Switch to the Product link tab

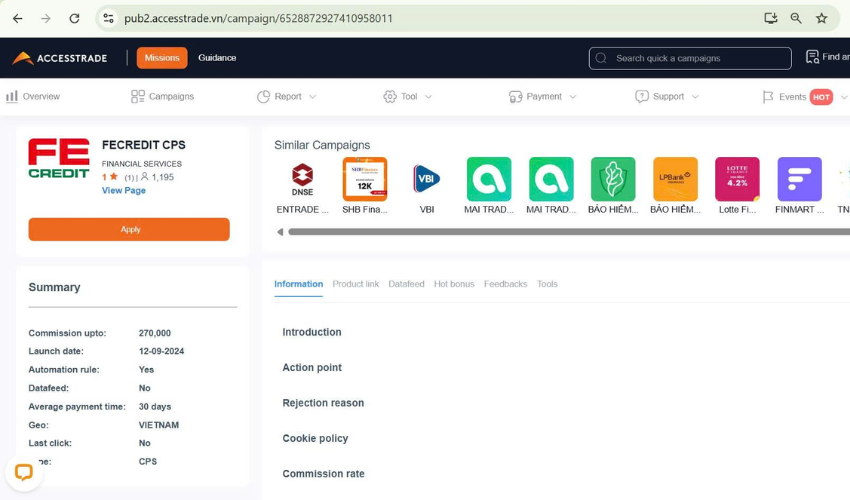click(x=355, y=284)
